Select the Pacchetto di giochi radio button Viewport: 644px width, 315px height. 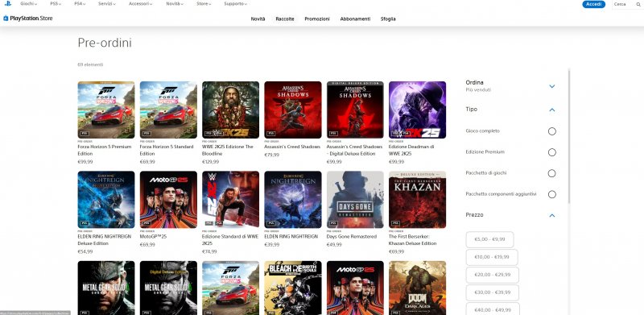(x=552, y=173)
